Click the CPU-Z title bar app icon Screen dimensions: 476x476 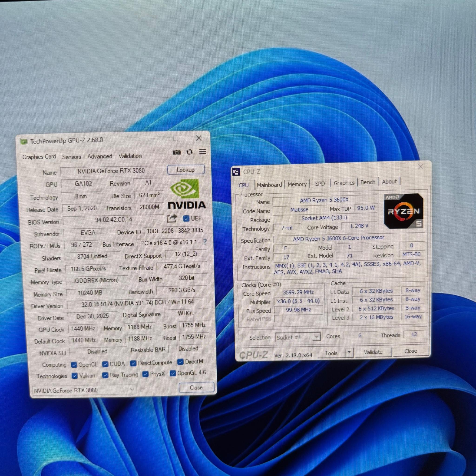(236, 172)
